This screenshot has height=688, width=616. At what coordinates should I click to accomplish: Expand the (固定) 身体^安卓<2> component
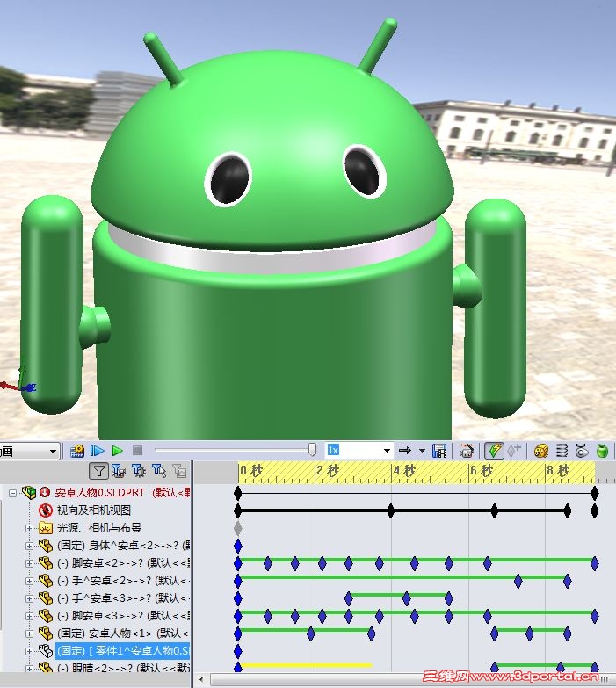tap(29, 546)
